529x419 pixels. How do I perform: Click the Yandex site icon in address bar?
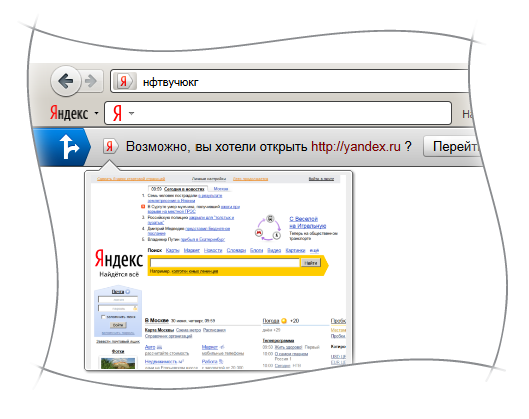124,81
